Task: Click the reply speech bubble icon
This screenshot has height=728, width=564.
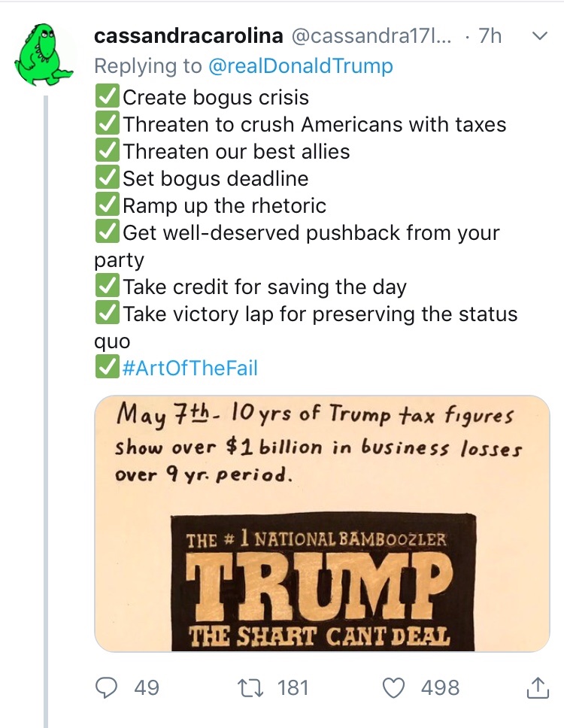Action: (107, 687)
